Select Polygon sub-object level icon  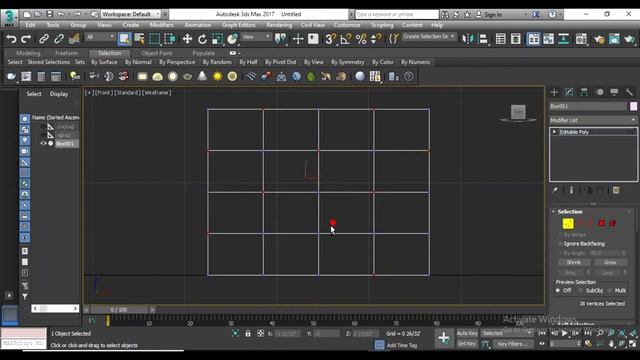(601, 223)
